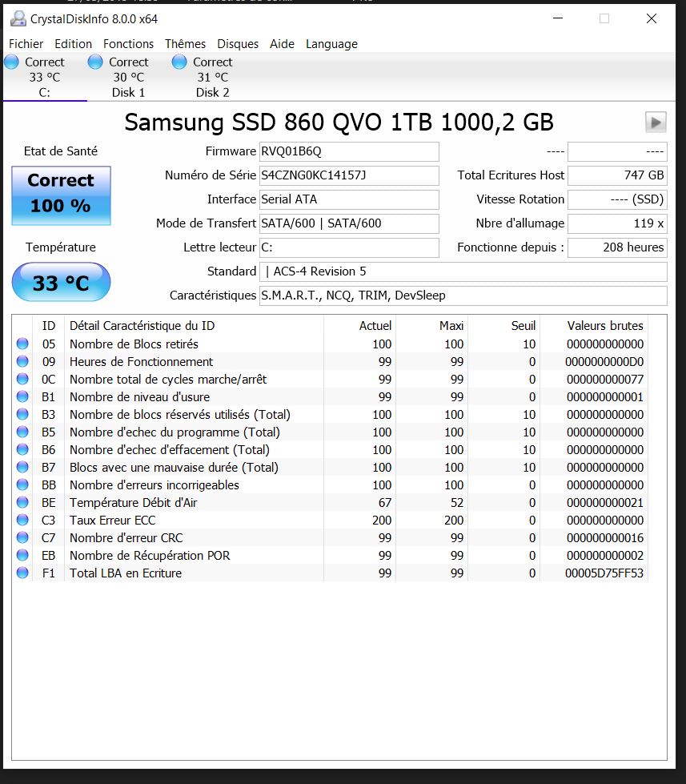The image size is (686, 784).
Task: Select the Total LBA en Ecriture row
Action: [x=331, y=573]
